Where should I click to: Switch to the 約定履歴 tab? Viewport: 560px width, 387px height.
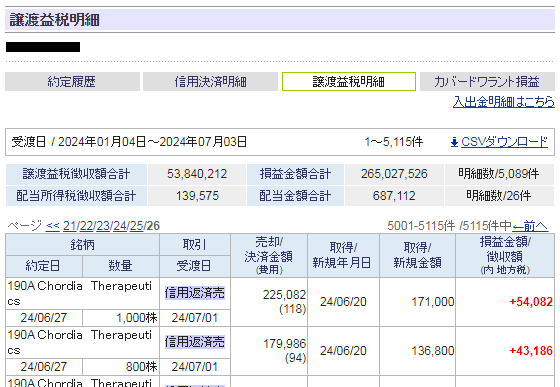tap(72, 82)
